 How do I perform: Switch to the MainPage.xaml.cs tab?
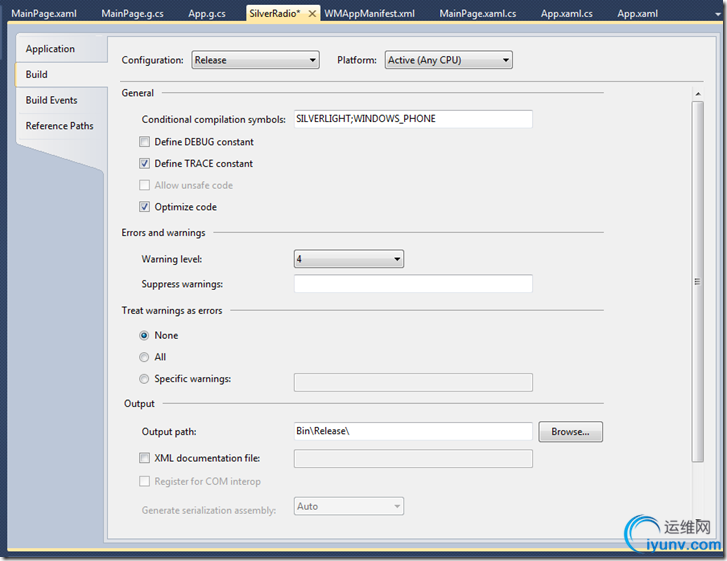[x=478, y=13]
